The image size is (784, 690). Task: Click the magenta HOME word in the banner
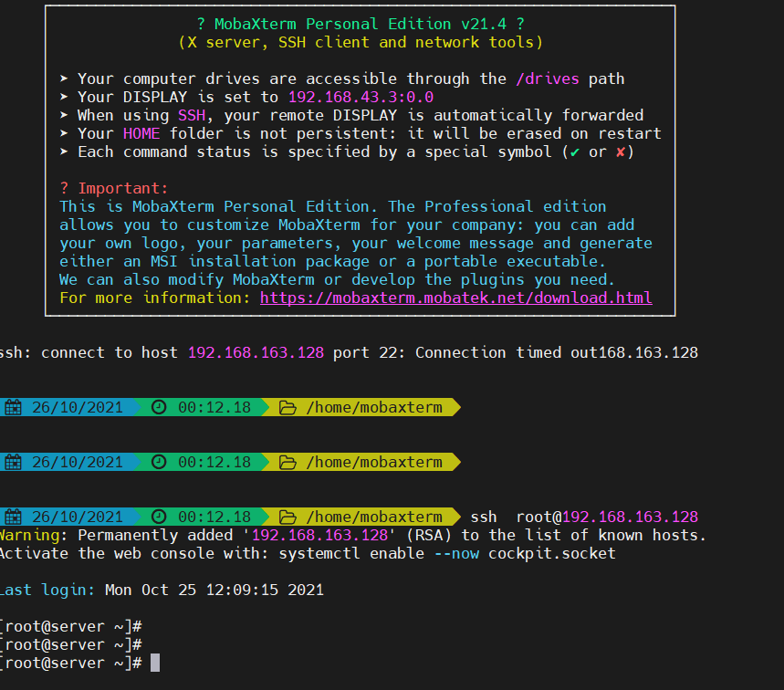(x=141, y=133)
